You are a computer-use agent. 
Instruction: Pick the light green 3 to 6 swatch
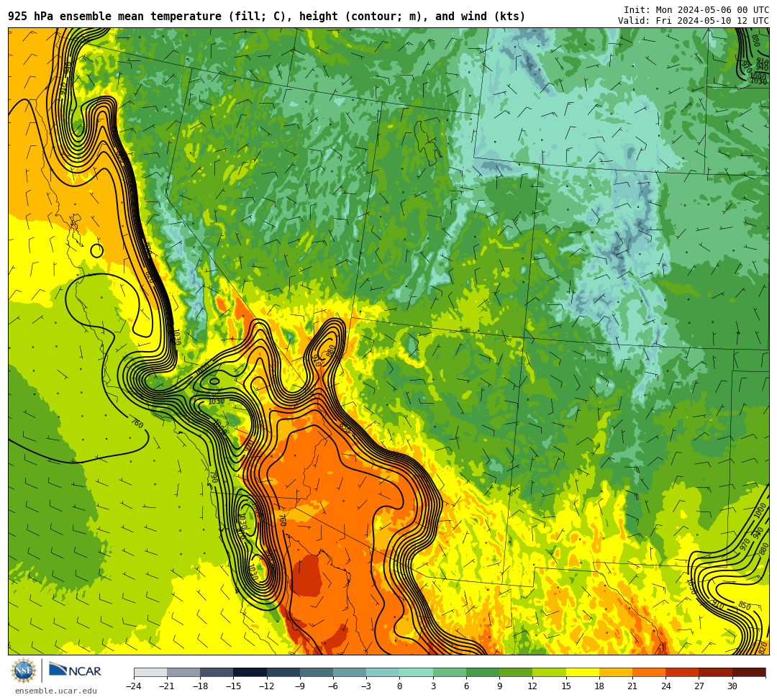coord(450,672)
